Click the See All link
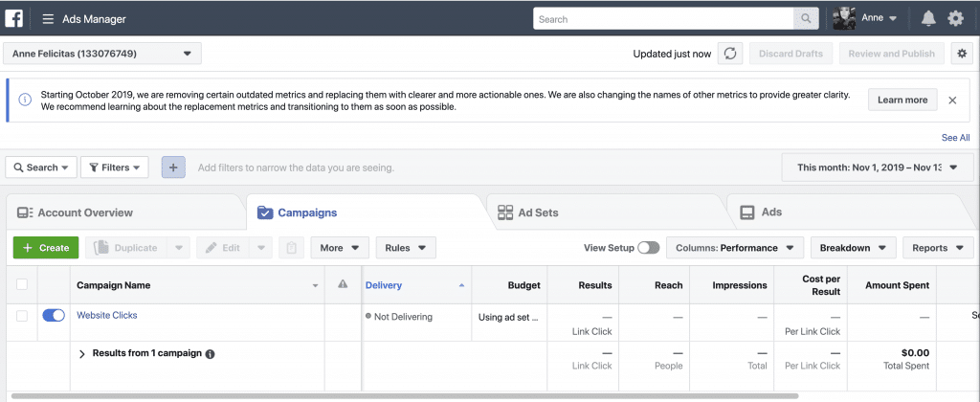The image size is (980, 402). (x=956, y=138)
